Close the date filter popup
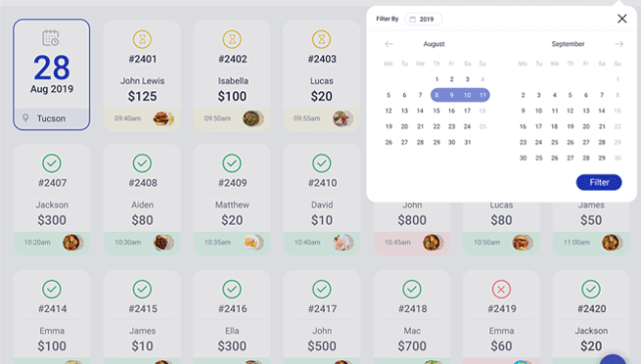The image size is (641, 364). pyautogui.click(x=621, y=19)
